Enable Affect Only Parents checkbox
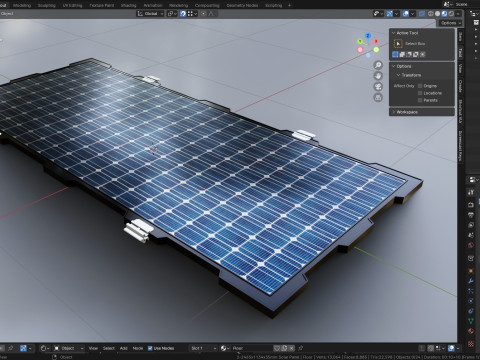 420,100
